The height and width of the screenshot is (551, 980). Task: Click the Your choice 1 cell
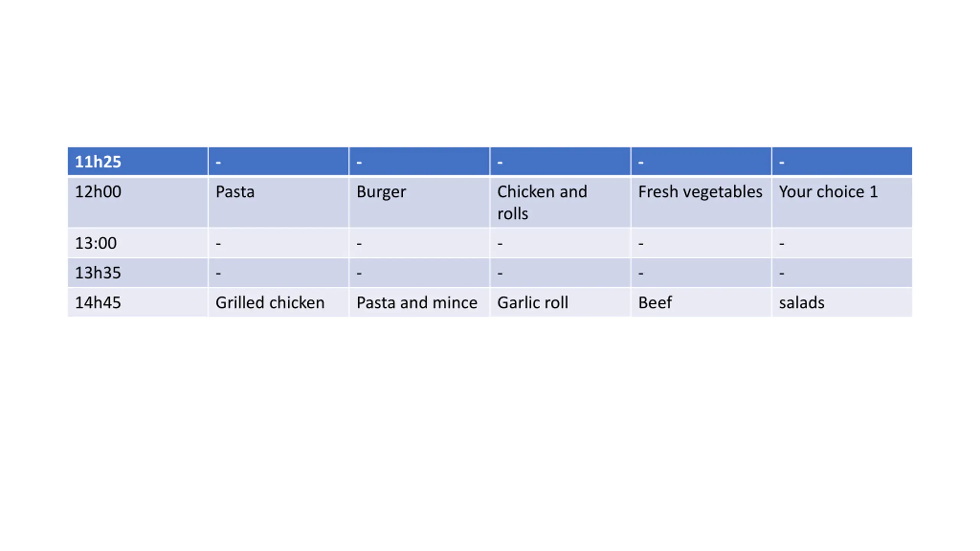(842, 202)
